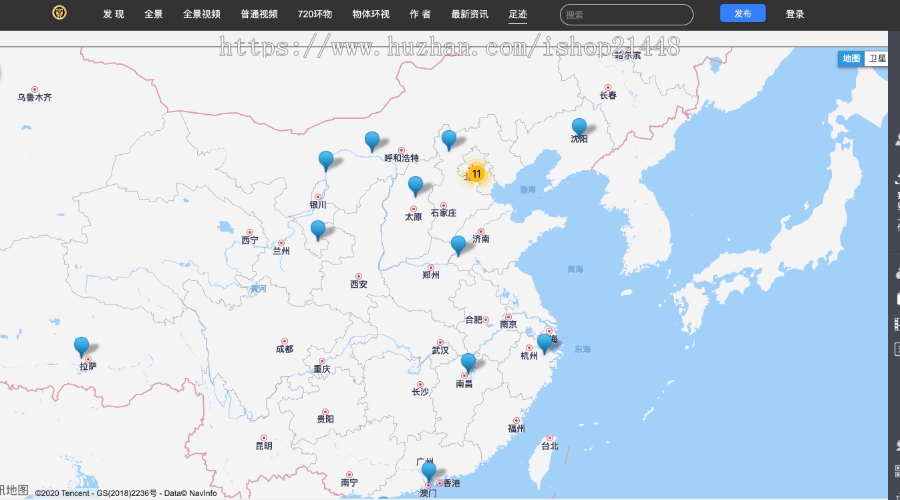
Task: Click the Tencent copyright notice text
Action: 126,493
